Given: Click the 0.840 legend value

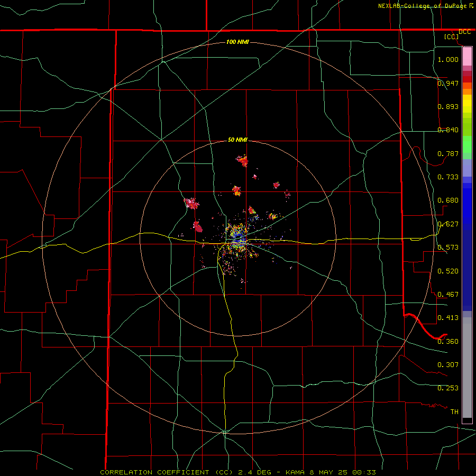Looking at the screenshot, I should pos(448,130).
